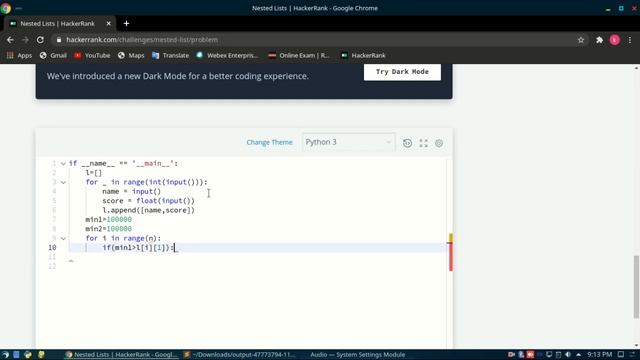
Task: Open the application launcher in the taskbar
Action: tap(5, 355)
